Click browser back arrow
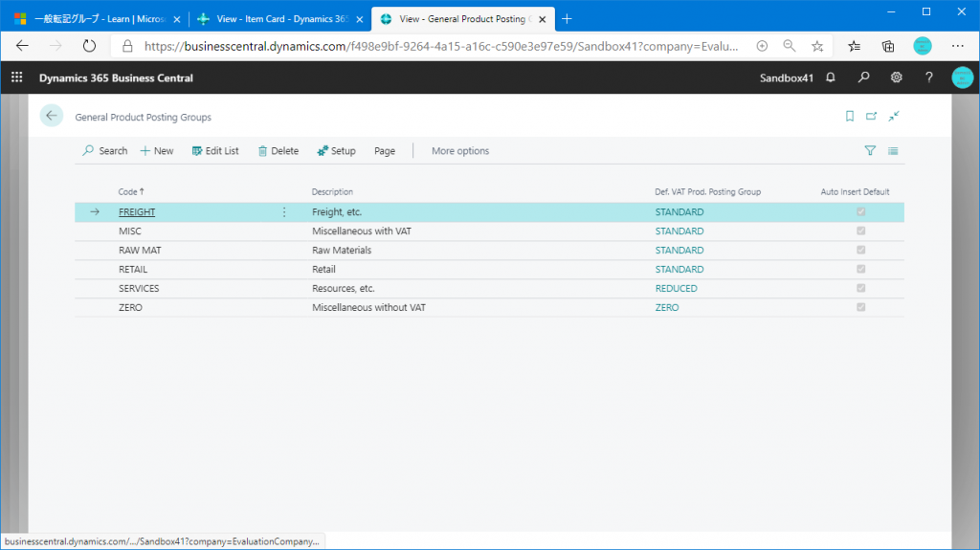 (x=23, y=46)
